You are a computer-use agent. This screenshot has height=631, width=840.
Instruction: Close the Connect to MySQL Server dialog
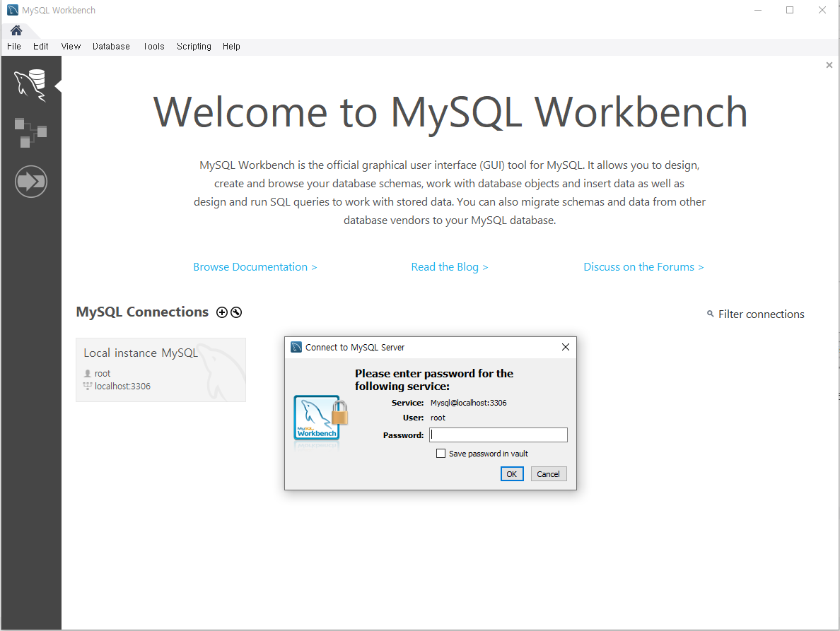pyautogui.click(x=565, y=348)
